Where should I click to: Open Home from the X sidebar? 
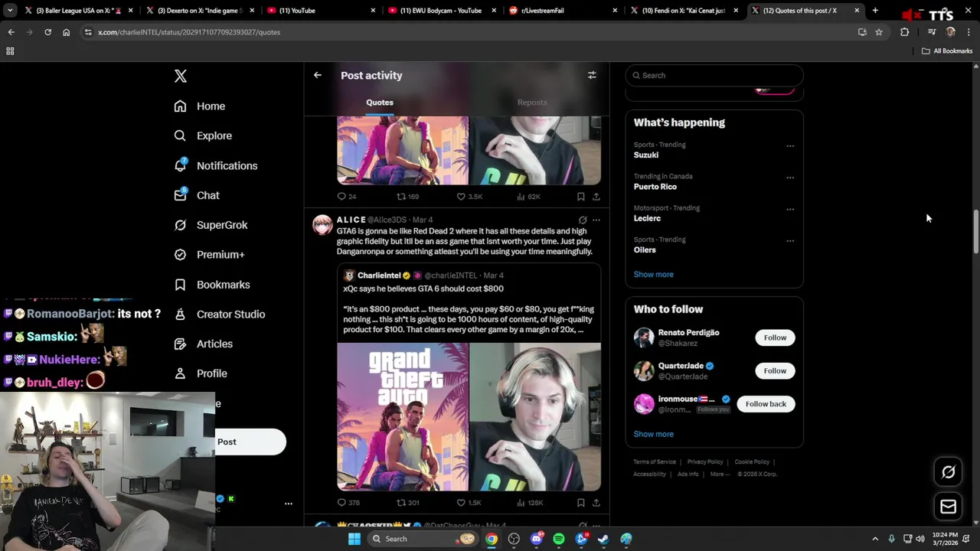click(200, 106)
